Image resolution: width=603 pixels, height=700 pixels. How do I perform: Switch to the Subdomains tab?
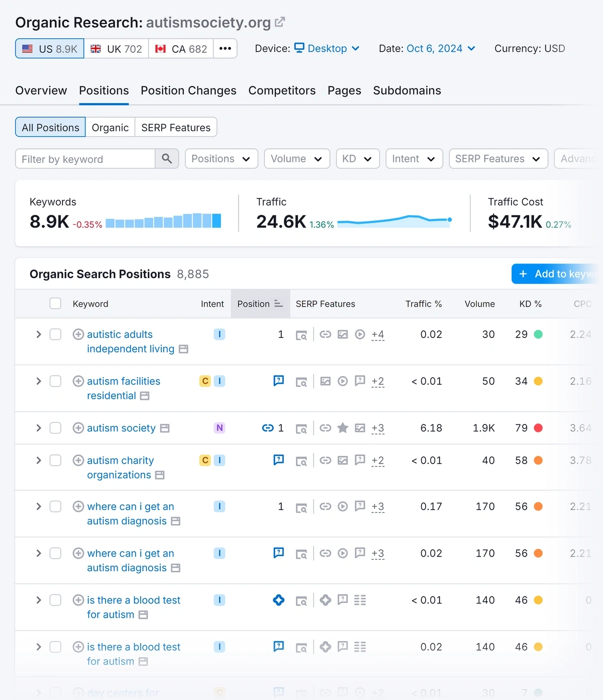(x=407, y=91)
